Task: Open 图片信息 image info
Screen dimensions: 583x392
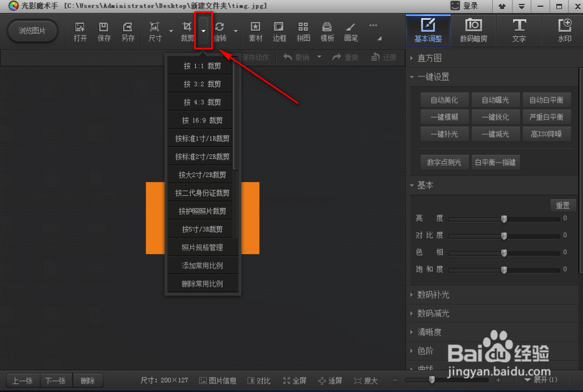Action: (x=218, y=380)
